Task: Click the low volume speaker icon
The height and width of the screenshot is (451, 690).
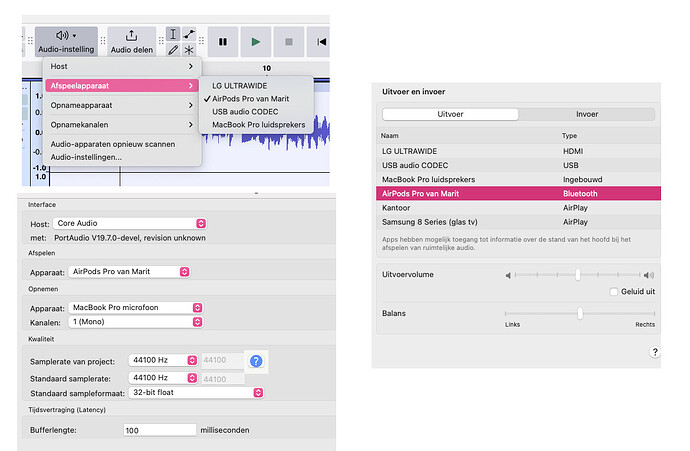Action: pos(508,275)
